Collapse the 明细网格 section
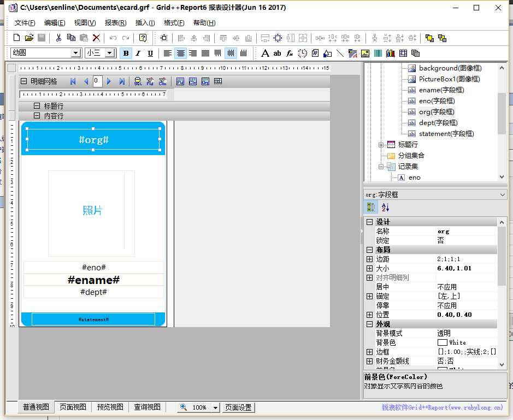 (x=24, y=81)
